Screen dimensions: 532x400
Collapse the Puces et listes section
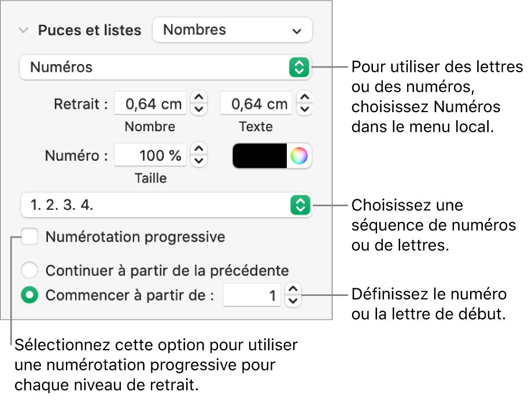tap(23, 31)
